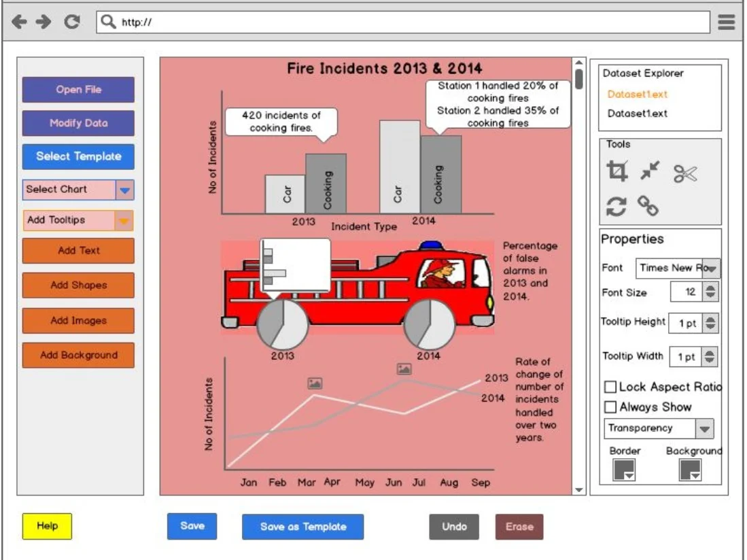747x560 pixels.
Task: Click the Add Shapes button
Action: (78, 285)
